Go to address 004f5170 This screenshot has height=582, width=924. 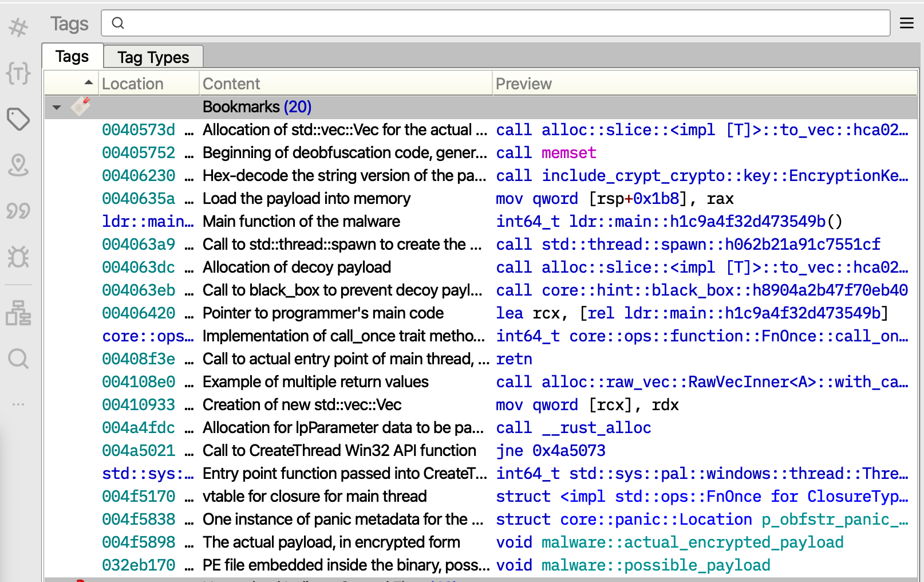[139, 497]
